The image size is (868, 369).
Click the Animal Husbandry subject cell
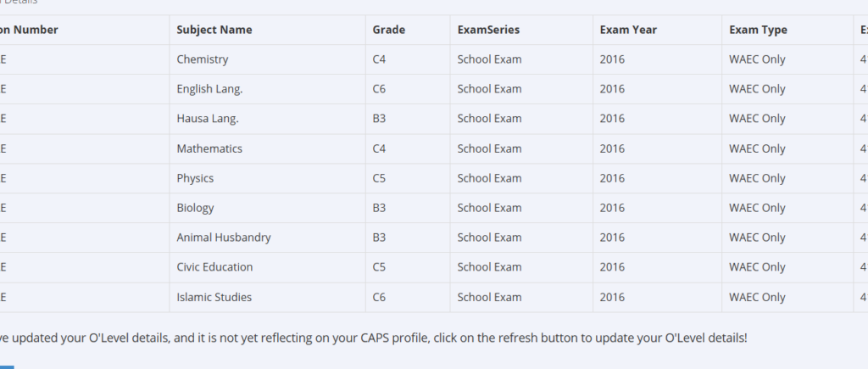click(x=224, y=238)
